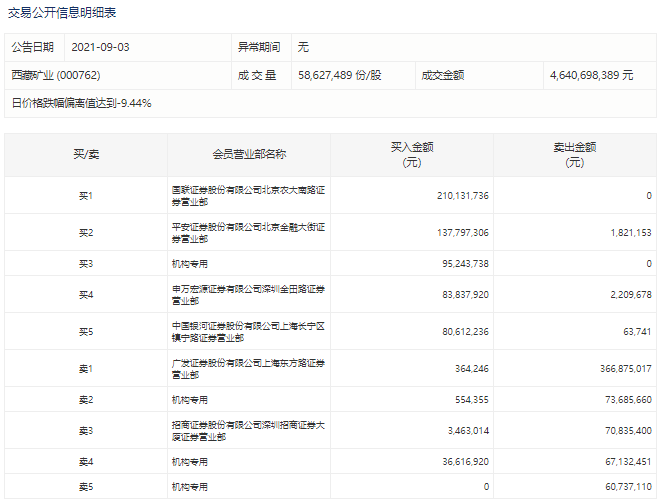Select buy amount 364,246
This screenshot has height=499, width=662.
(x=472, y=369)
